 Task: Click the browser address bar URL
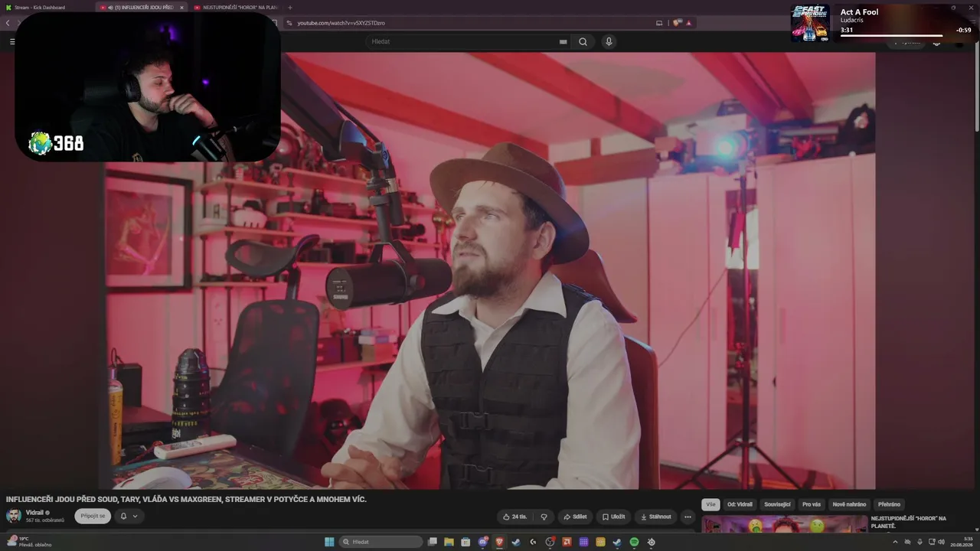[341, 23]
